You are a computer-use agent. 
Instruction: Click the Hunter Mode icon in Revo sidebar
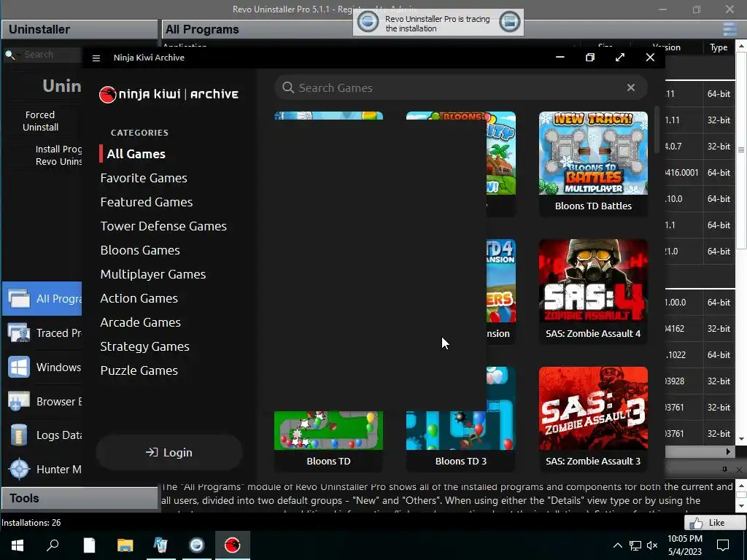coord(19,469)
